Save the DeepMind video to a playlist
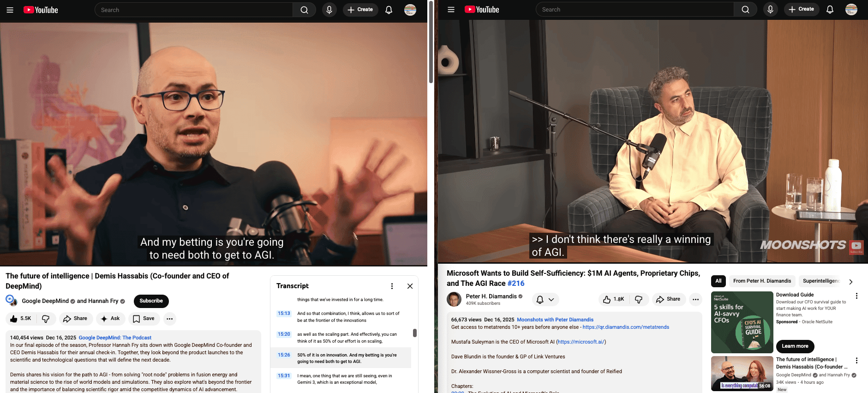This screenshot has height=393, width=868. (144, 319)
